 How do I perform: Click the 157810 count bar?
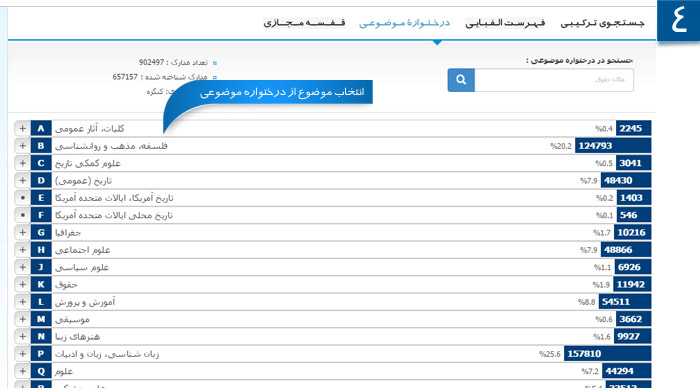[x=608, y=354]
